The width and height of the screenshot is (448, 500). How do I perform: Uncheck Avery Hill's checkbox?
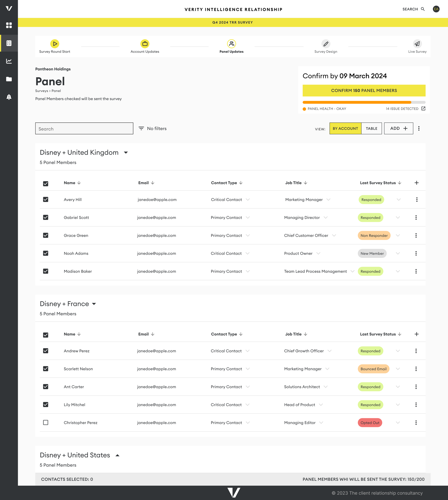46,199
